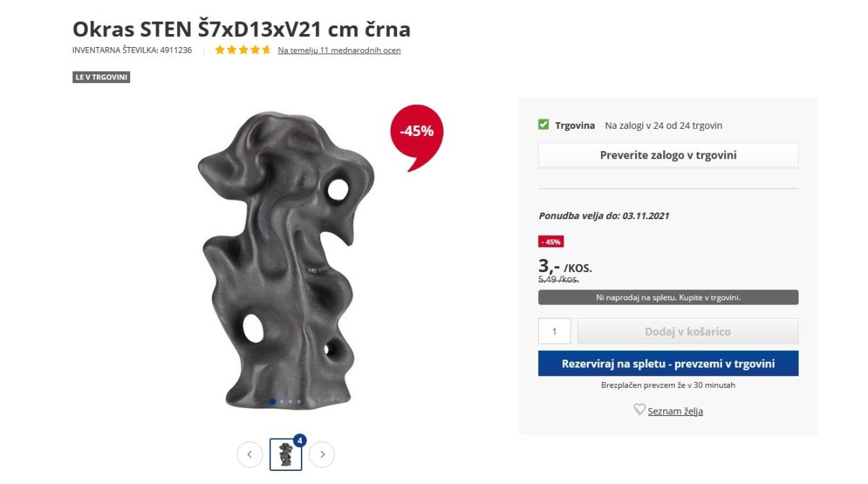
Task: Open the Seznam želja link
Action: [x=675, y=411]
